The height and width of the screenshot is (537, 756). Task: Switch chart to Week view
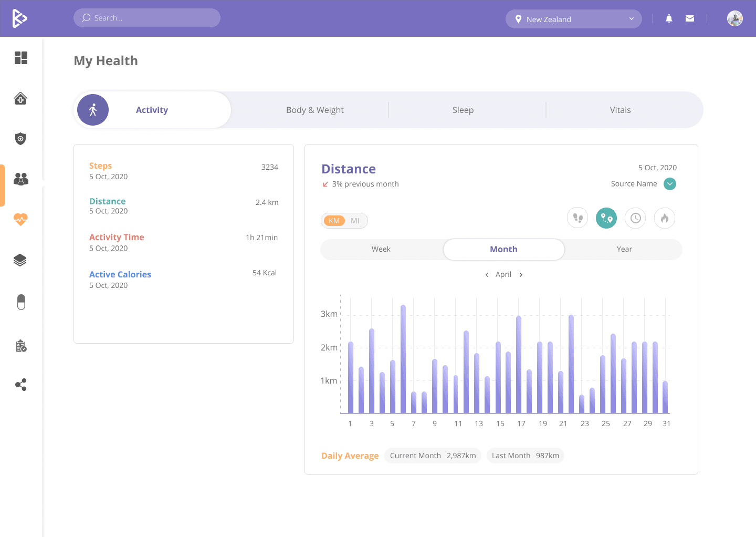(x=381, y=250)
